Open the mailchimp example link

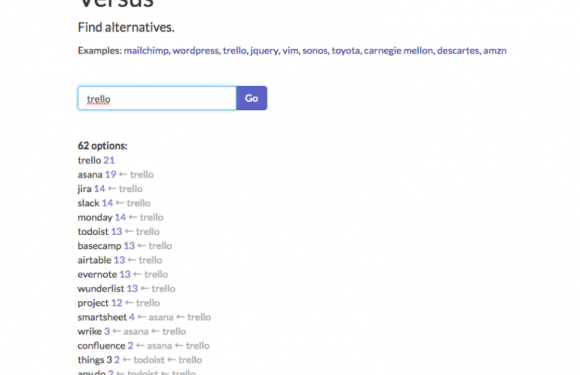(x=146, y=51)
